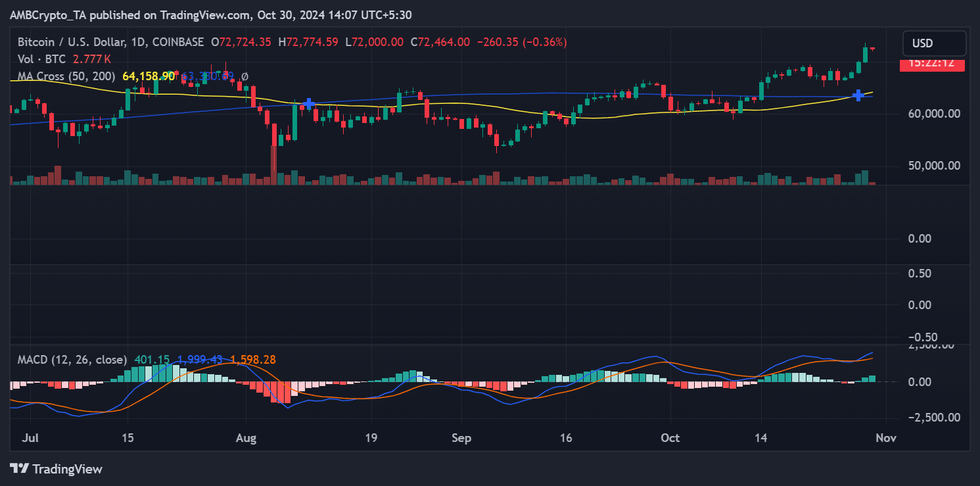The image size is (980, 486).
Task: Click the 60,000.00 price axis label
Action: 933,114
